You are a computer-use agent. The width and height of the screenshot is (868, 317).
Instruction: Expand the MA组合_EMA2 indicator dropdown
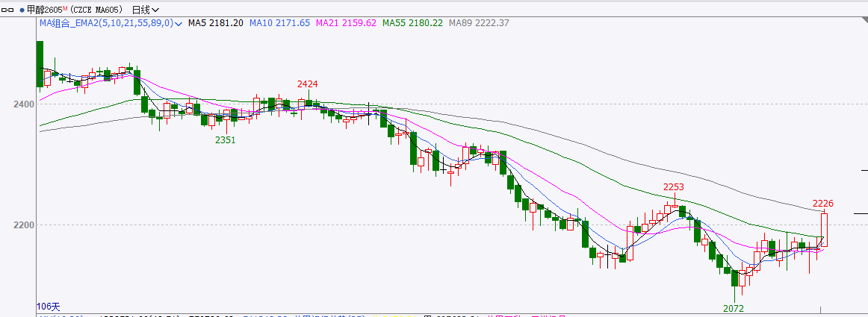click(x=179, y=23)
